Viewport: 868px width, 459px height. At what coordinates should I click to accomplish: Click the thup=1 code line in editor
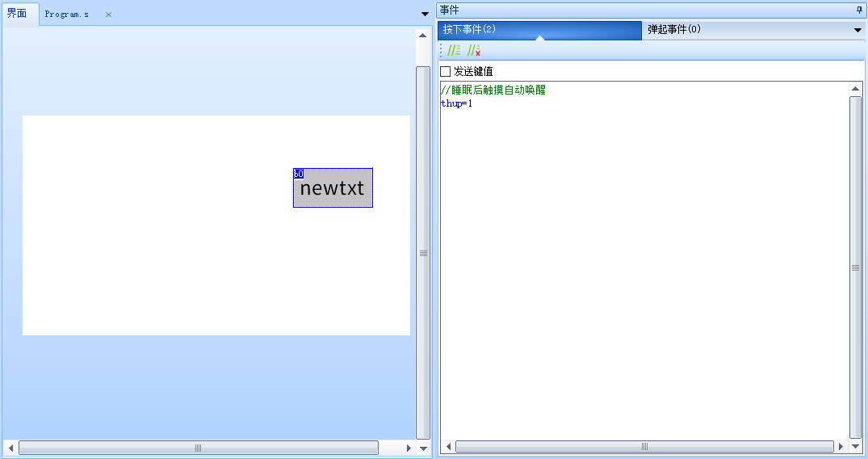click(x=456, y=103)
